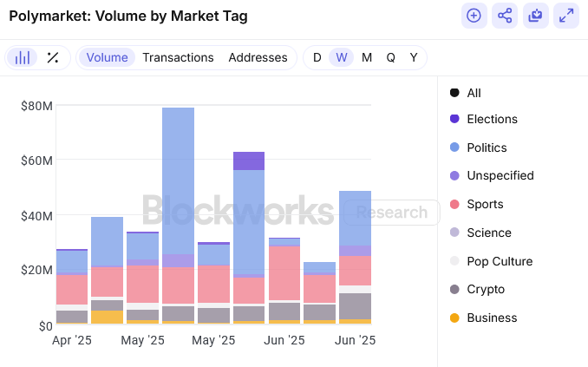
Task: Set weekly interval W
Action: pos(341,58)
